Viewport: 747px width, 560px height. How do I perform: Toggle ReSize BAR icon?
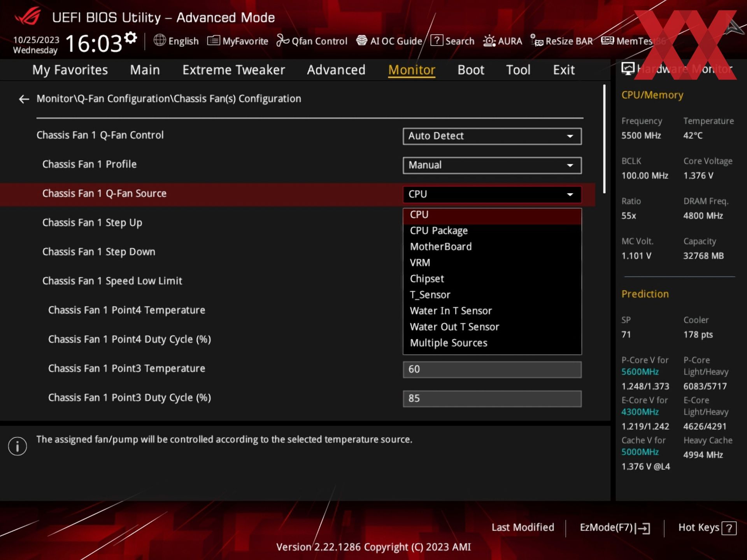coord(537,40)
